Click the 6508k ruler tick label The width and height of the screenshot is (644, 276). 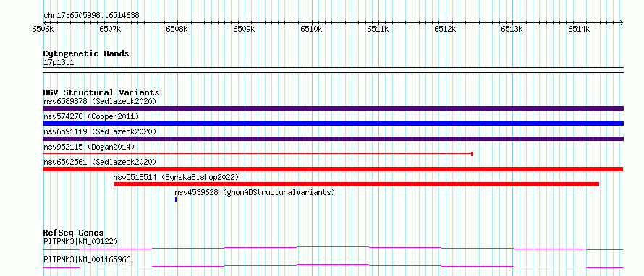[x=177, y=30]
